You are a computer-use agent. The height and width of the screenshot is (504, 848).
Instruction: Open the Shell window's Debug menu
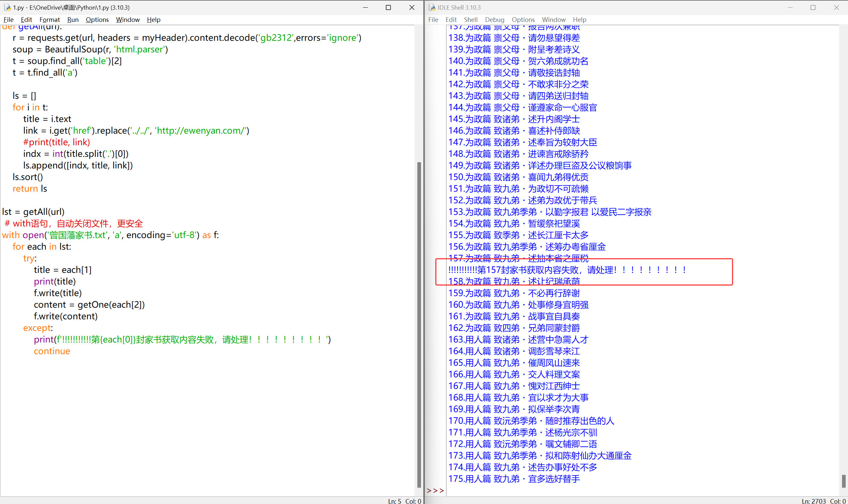[494, 20]
